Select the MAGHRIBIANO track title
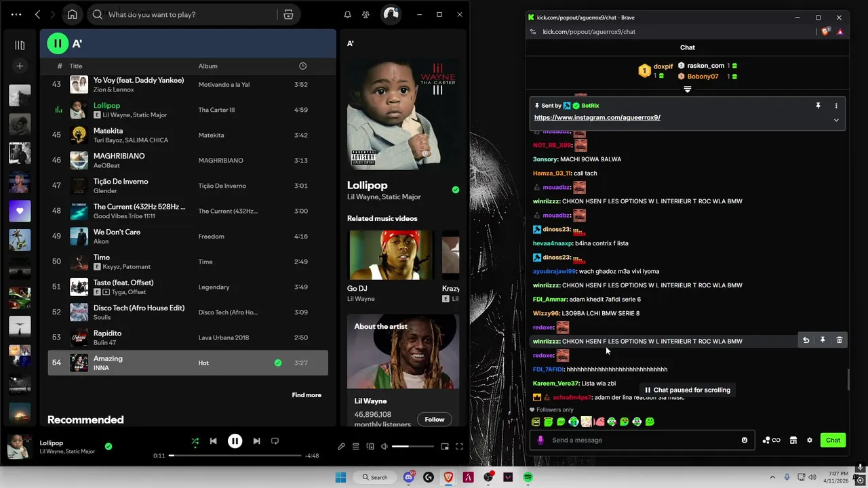 tap(119, 156)
